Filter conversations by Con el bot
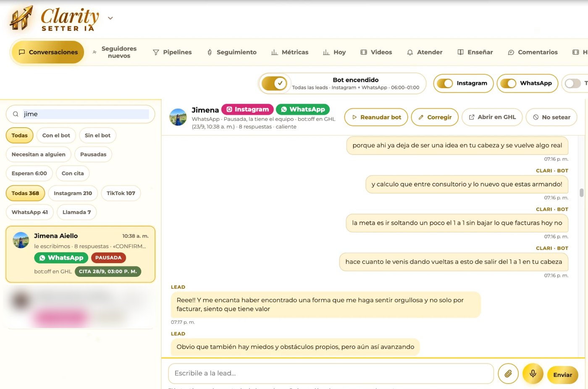Screen dimensions: 588x389 tap(56, 136)
